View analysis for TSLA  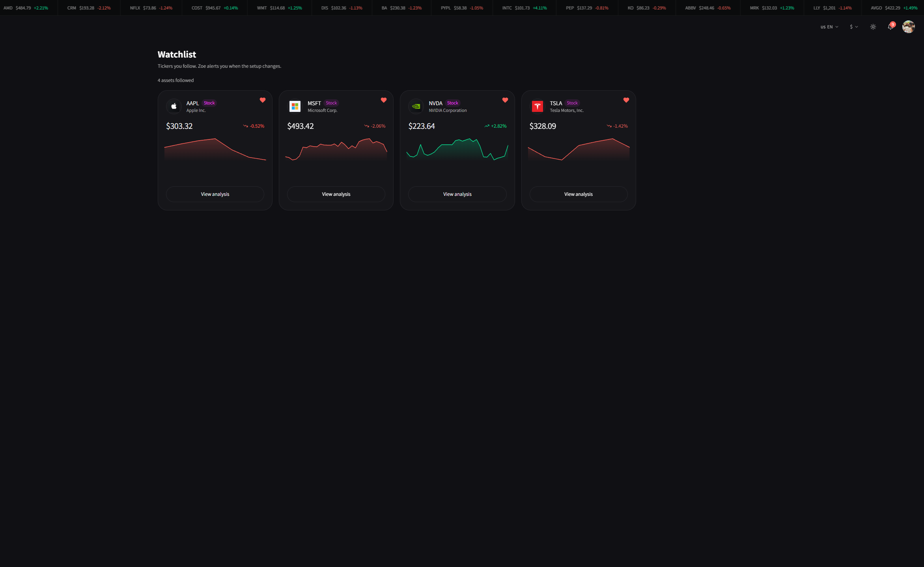579,194
